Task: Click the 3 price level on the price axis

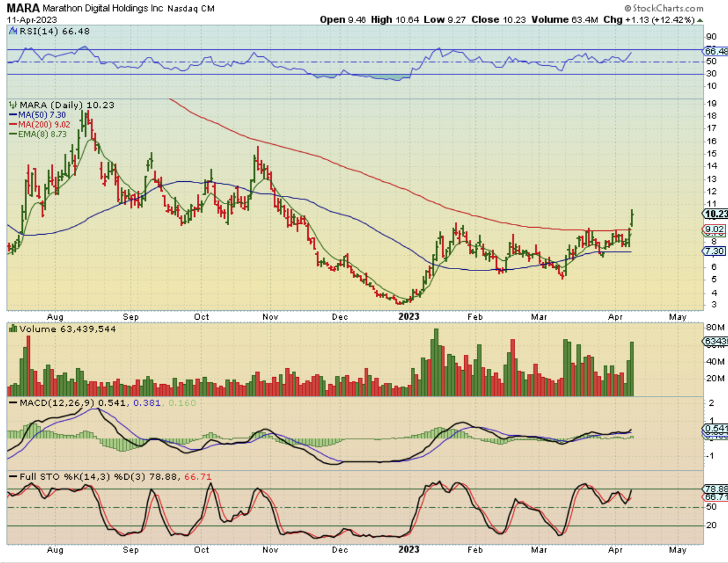Action: click(713, 305)
